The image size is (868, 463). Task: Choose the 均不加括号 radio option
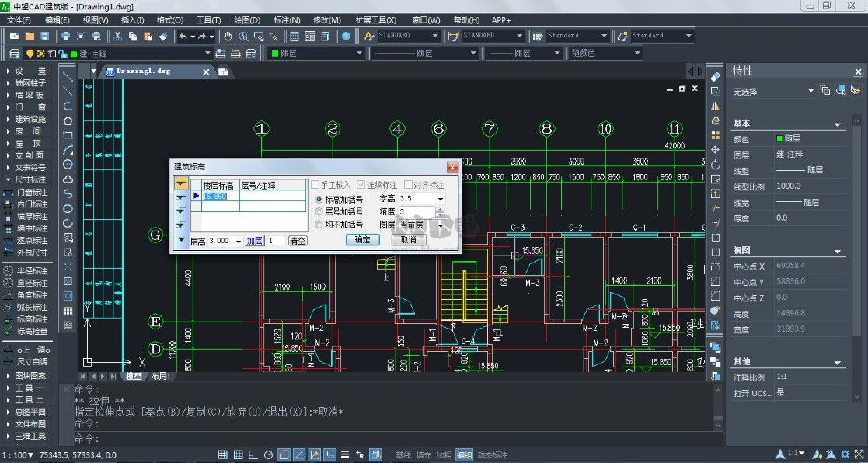click(x=319, y=224)
